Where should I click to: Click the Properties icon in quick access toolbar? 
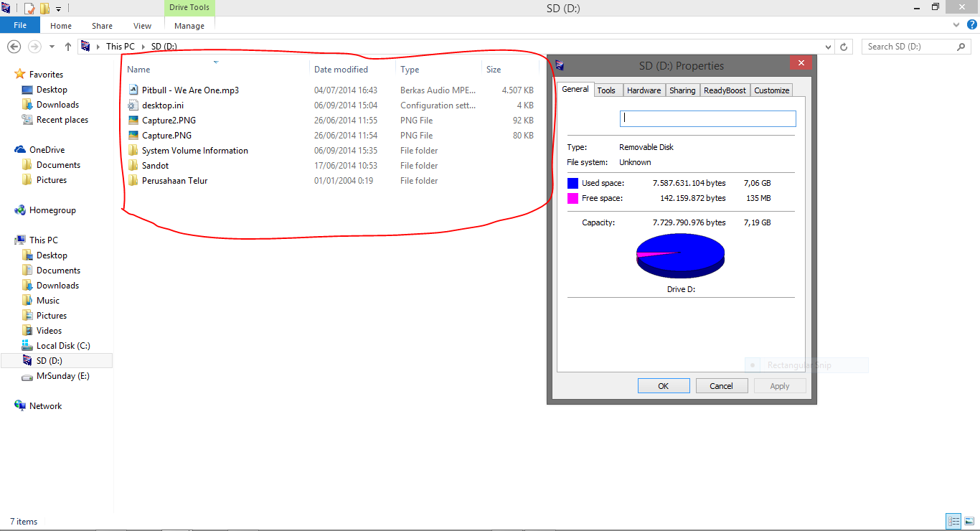tap(29, 9)
